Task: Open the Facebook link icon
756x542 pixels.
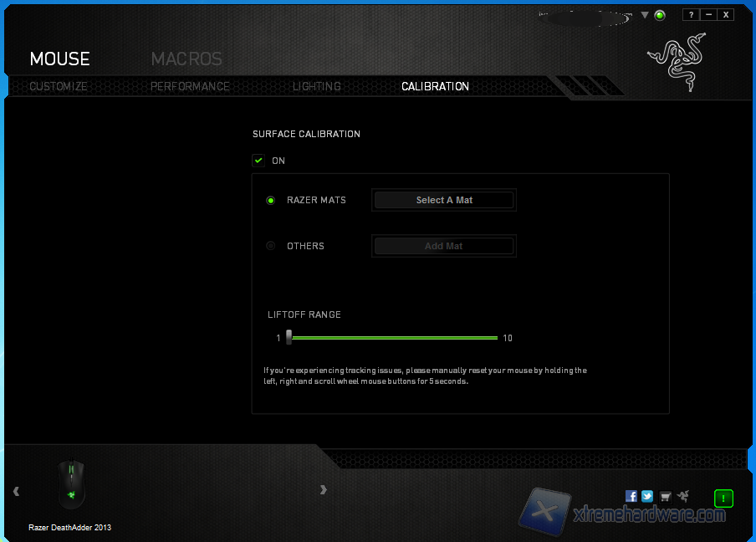Action: click(x=631, y=496)
